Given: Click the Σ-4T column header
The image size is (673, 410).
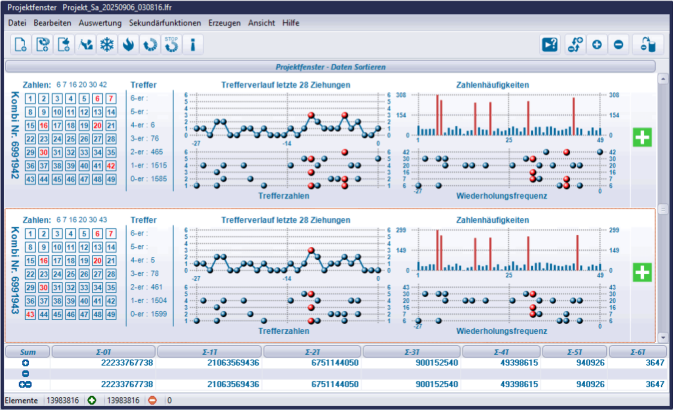Looking at the screenshot, I should (501, 352).
